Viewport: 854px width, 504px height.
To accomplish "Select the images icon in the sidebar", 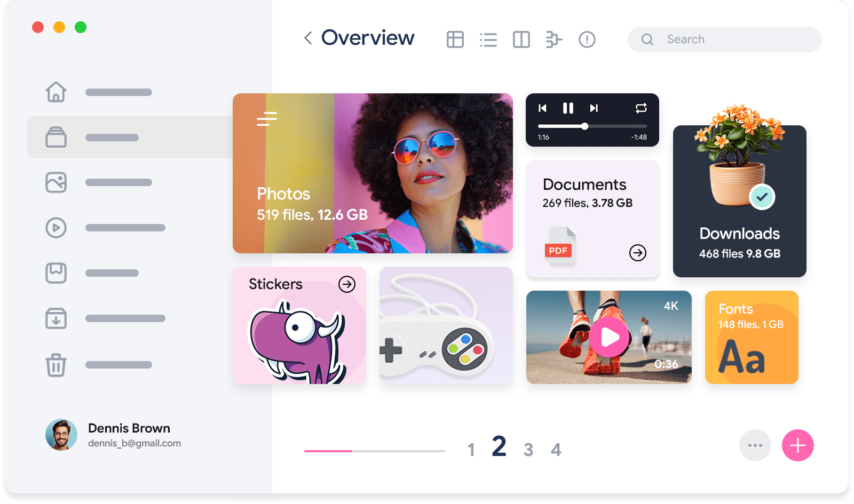I will 56,182.
